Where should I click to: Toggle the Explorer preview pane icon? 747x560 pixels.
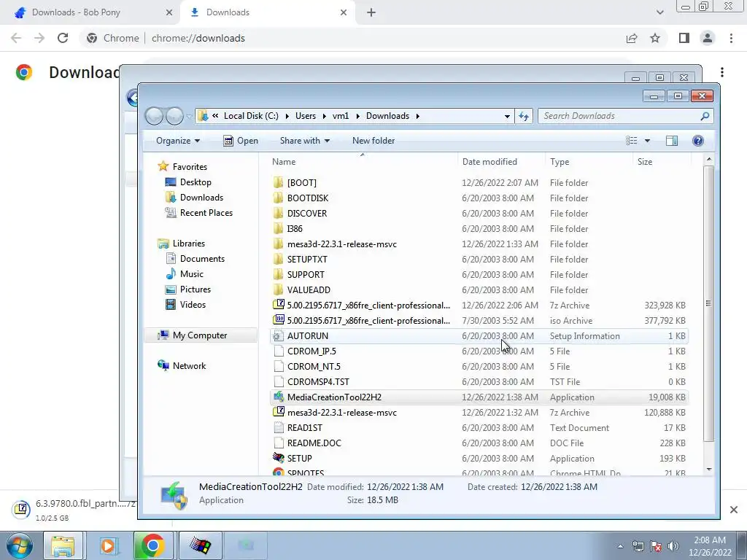(672, 141)
